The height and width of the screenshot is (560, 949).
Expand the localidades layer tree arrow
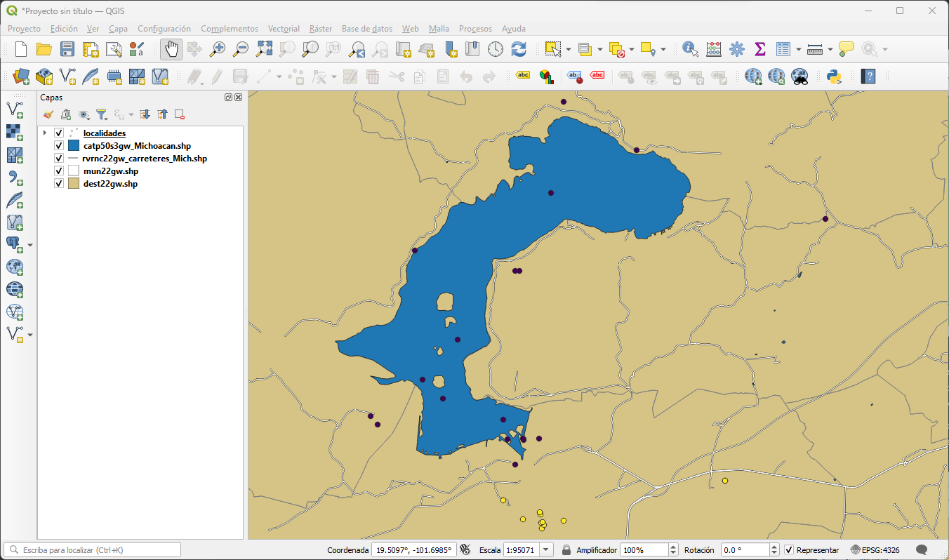point(45,133)
